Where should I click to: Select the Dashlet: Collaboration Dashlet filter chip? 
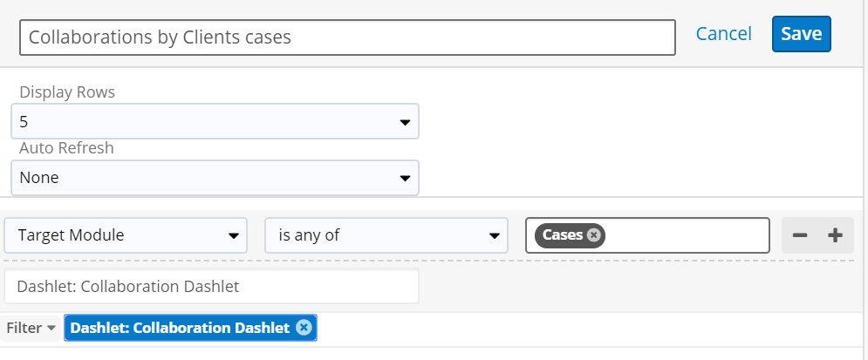pyautogui.click(x=180, y=328)
